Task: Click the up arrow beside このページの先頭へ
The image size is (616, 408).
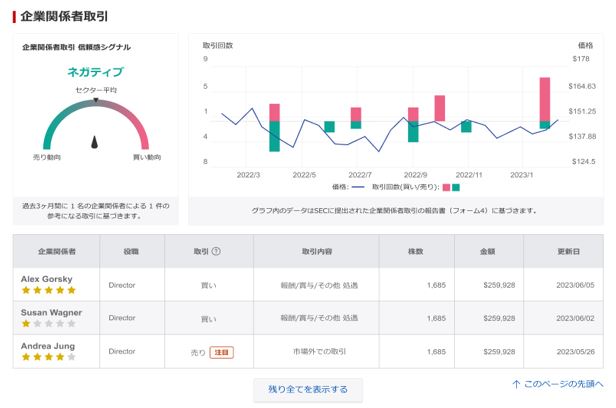Action: 516,384
